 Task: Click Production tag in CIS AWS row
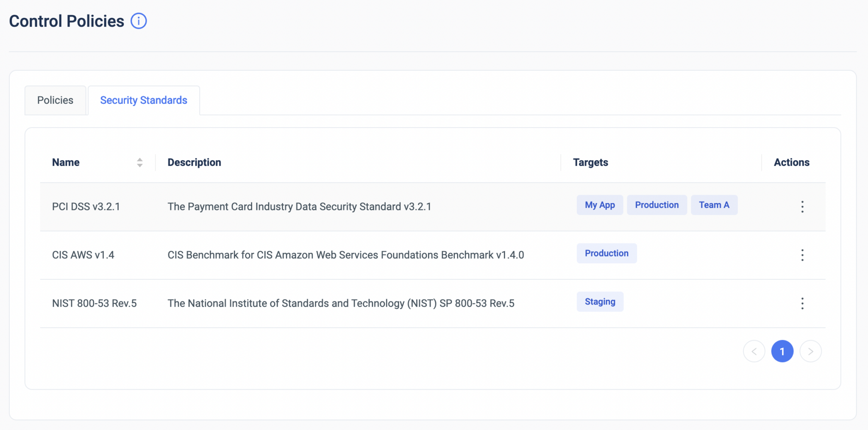point(606,253)
